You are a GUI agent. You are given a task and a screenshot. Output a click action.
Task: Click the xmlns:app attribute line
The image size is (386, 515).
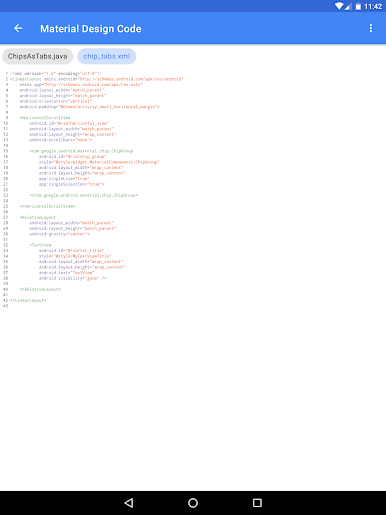coord(81,85)
